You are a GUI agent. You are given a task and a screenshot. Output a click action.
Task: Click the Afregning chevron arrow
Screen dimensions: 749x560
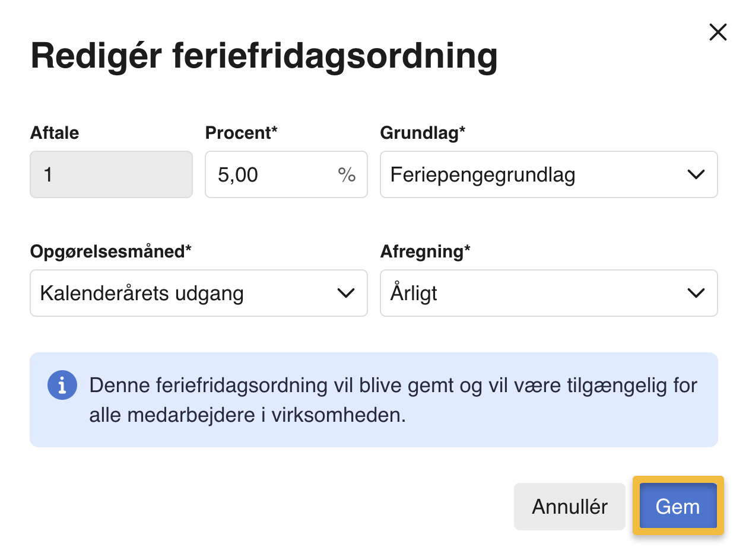[695, 293]
